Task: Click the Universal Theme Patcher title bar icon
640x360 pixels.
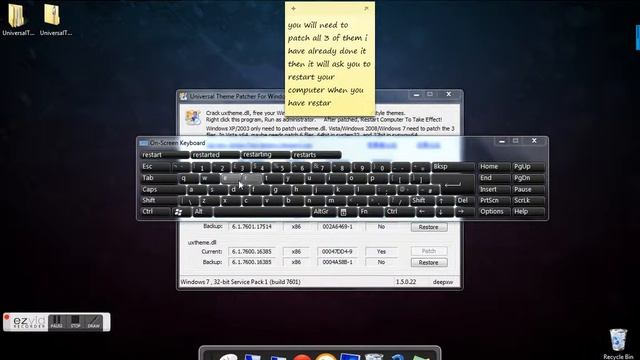Action: (x=183, y=96)
